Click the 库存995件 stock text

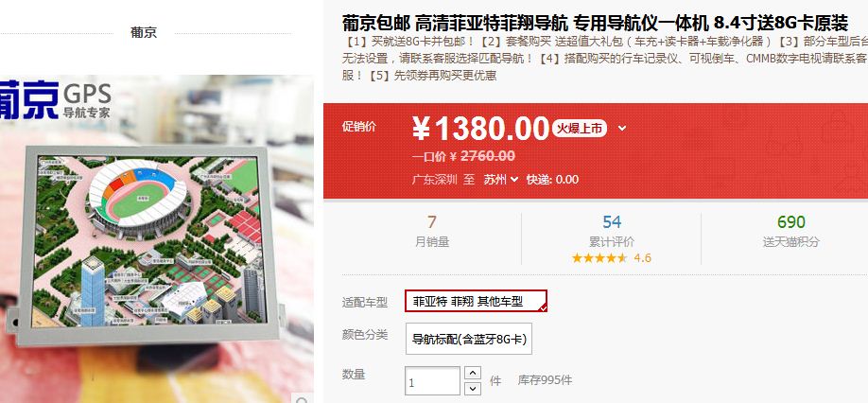coord(545,380)
